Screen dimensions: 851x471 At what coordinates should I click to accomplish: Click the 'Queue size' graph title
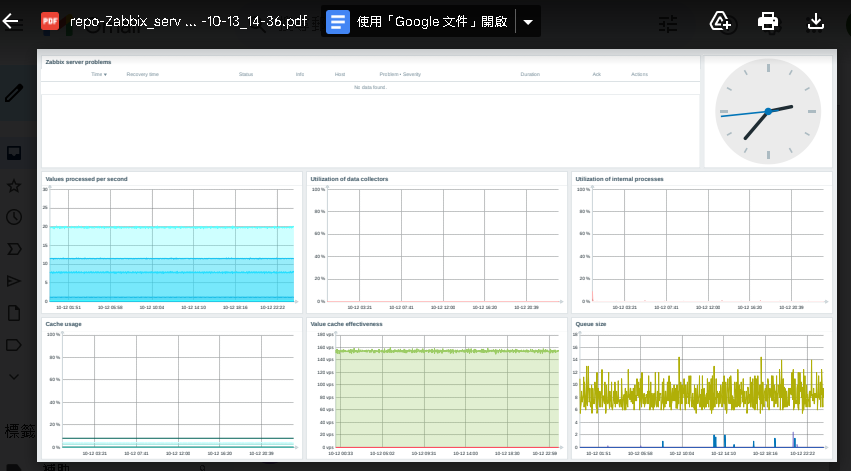pos(590,324)
